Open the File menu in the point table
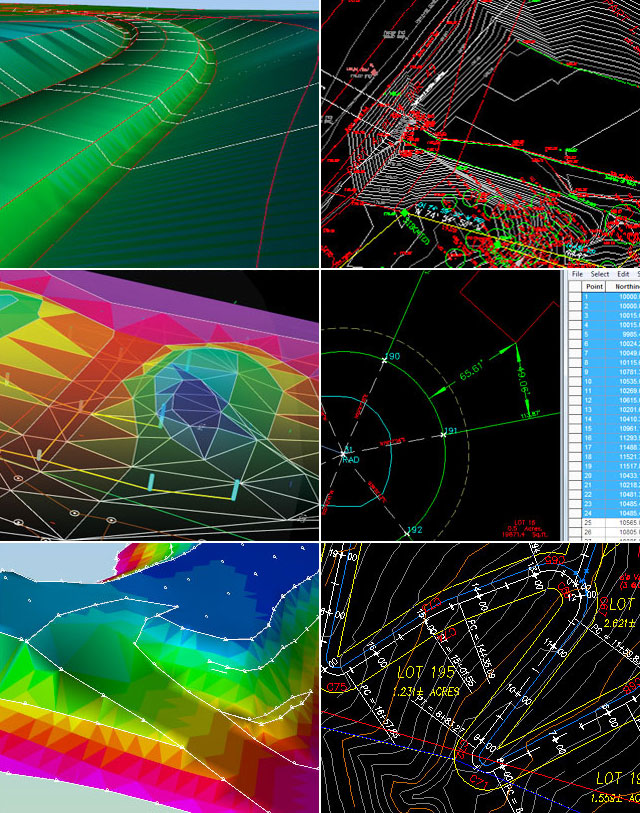Viewport: 640px width, 813px height. pyautogui.click(x=577, y=274)
